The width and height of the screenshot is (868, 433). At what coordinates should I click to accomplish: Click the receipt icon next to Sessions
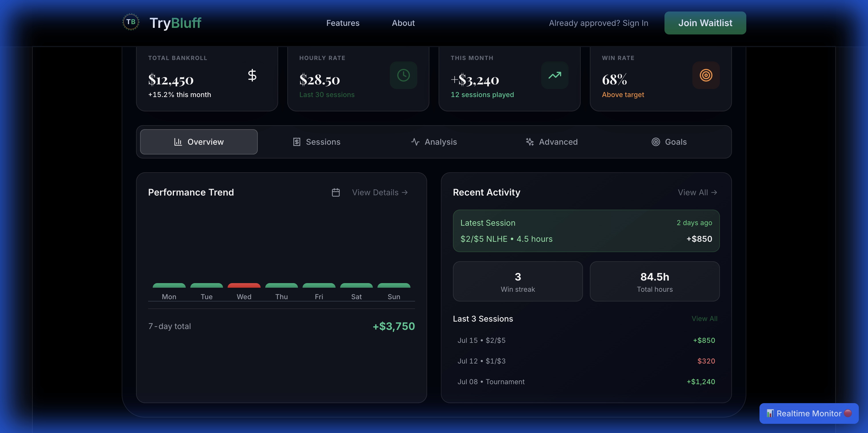click(x=297, y=142)
